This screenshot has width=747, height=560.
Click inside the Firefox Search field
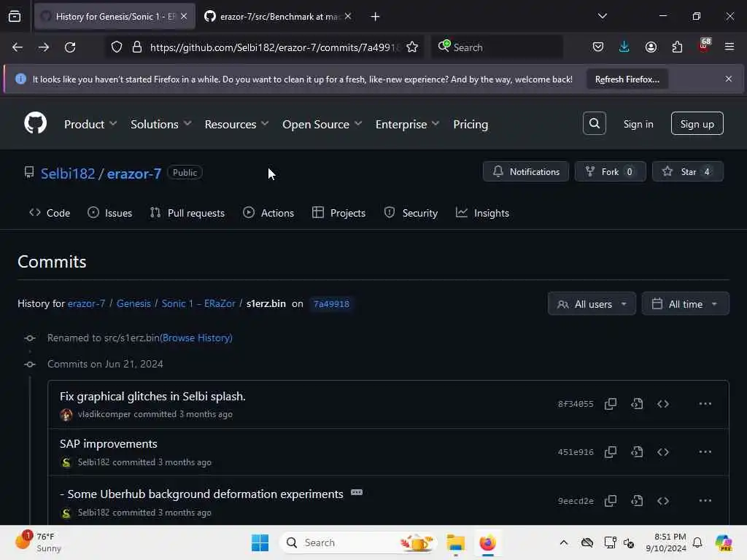tap(498, 47)
